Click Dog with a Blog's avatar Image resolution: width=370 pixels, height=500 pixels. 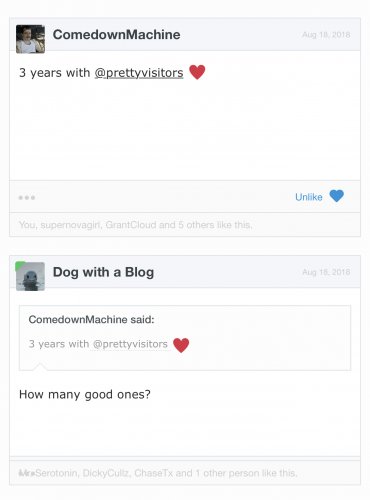tap(30, 276)
